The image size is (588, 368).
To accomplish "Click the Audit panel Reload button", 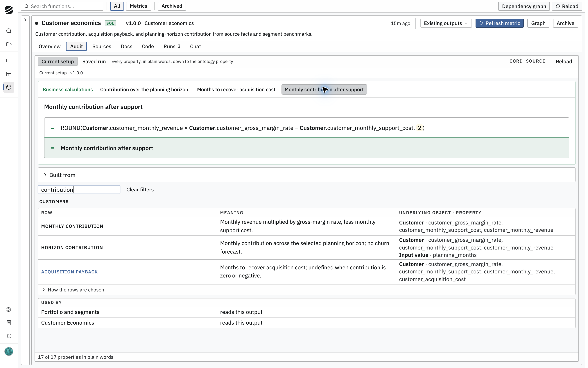I will (x=564, y=62).
